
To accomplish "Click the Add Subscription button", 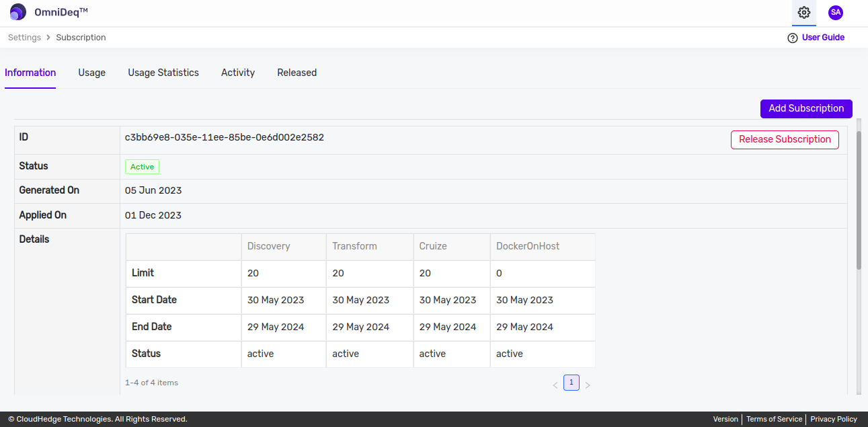I will tap(806, 108).
